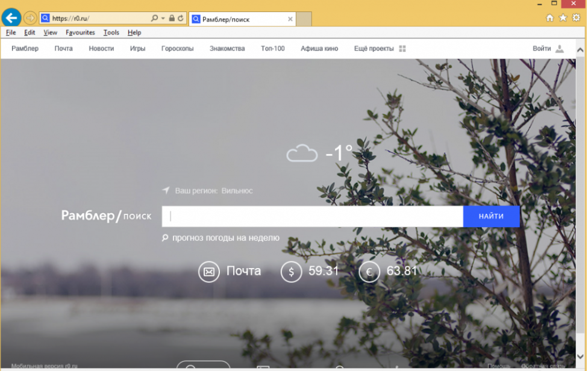The width and height of the screenshot is (588, 371).
Task: Click the search magnifier in address bar
Action: [154, 18]
